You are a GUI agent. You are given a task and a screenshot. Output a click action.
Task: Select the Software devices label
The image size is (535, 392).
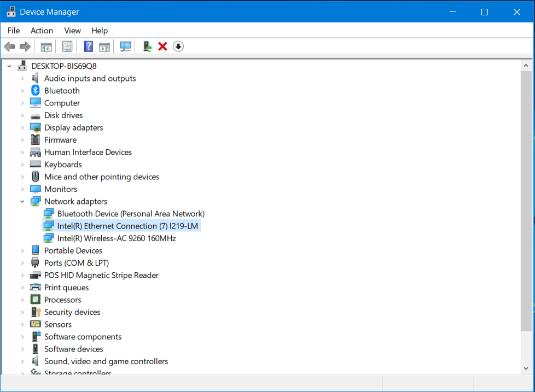tap(74, 349)
